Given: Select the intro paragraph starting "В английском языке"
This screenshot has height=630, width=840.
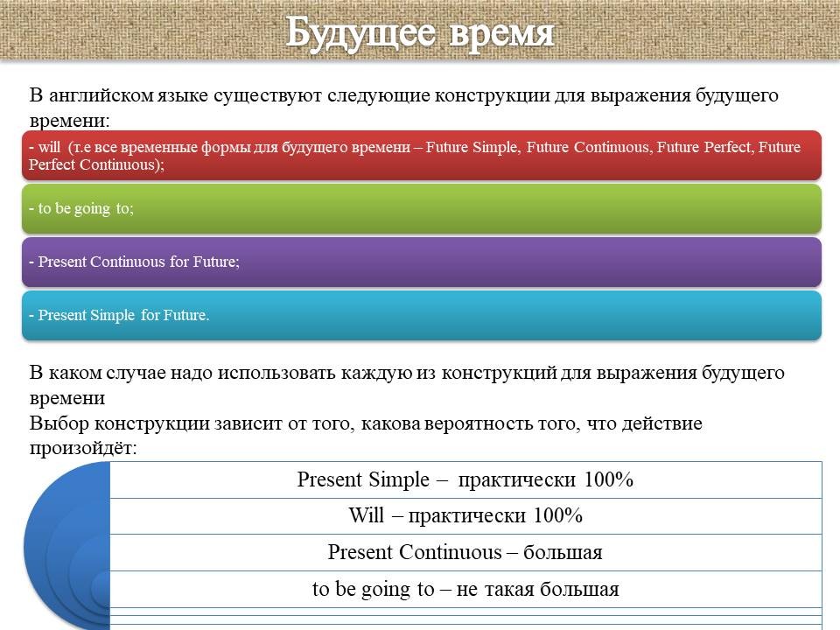Looking at the screenshot, I should click(402, 95).
